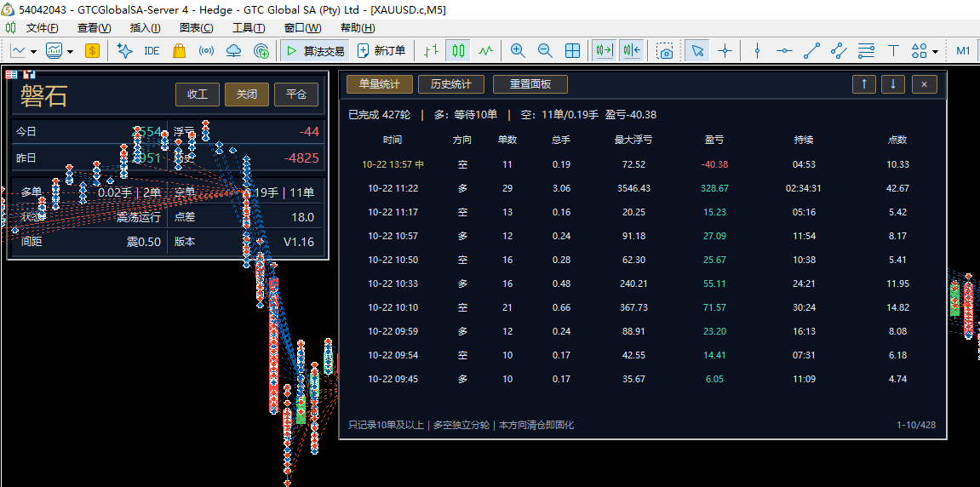Click the 收工 button in 磐石 panel
980x487 pixels.
[x=197, y=95]
